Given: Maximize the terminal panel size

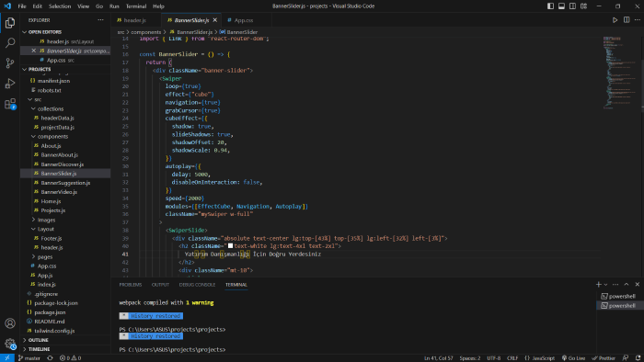Looking at the screenshot, I should 627,285.
